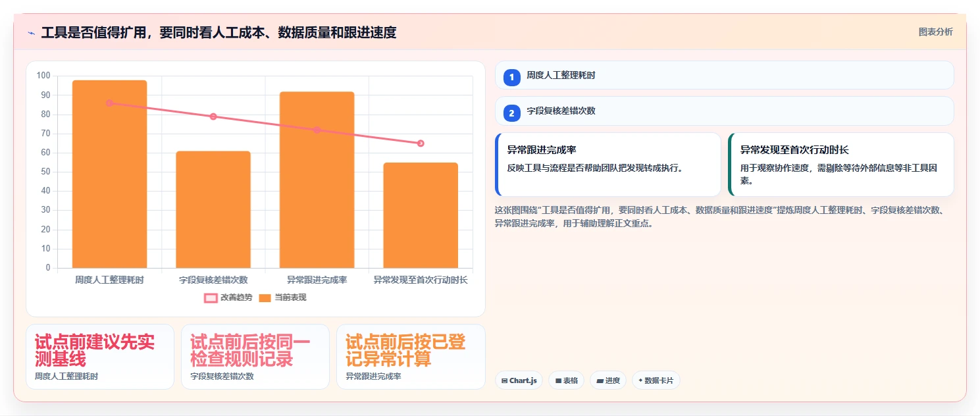This screenshot has width=980, height=416.
Task: Click the 异常发现至首次行动时长 orange bar
Action: (x=421, y=215)
